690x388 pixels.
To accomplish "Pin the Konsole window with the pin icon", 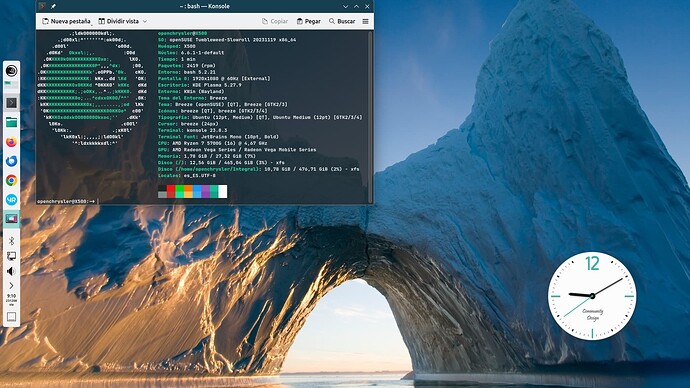I will tap(53, 6).
